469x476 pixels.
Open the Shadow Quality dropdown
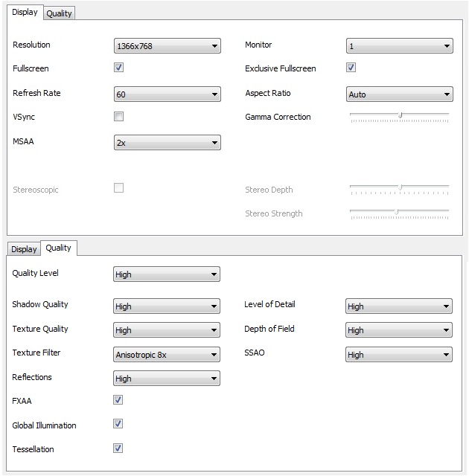click(167, 306)
